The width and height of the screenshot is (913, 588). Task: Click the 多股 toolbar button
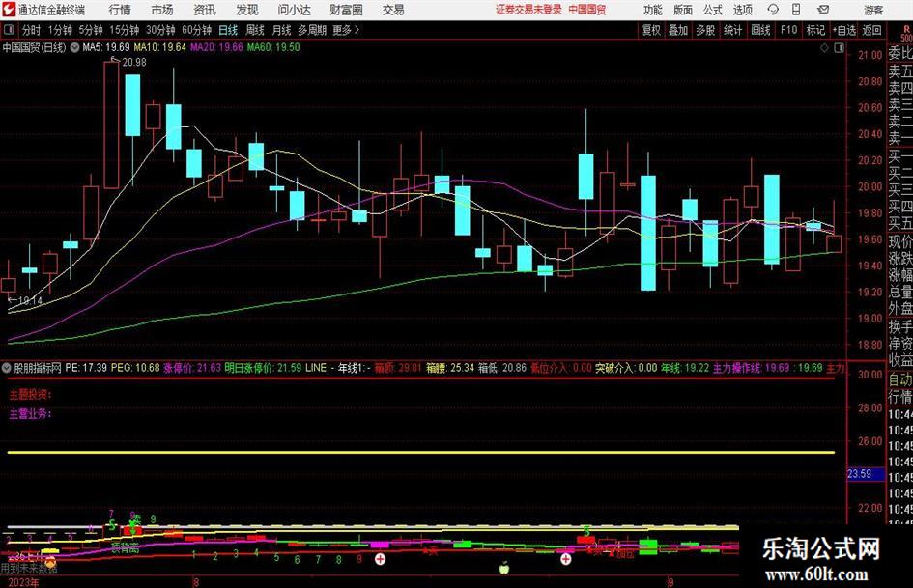705,30
